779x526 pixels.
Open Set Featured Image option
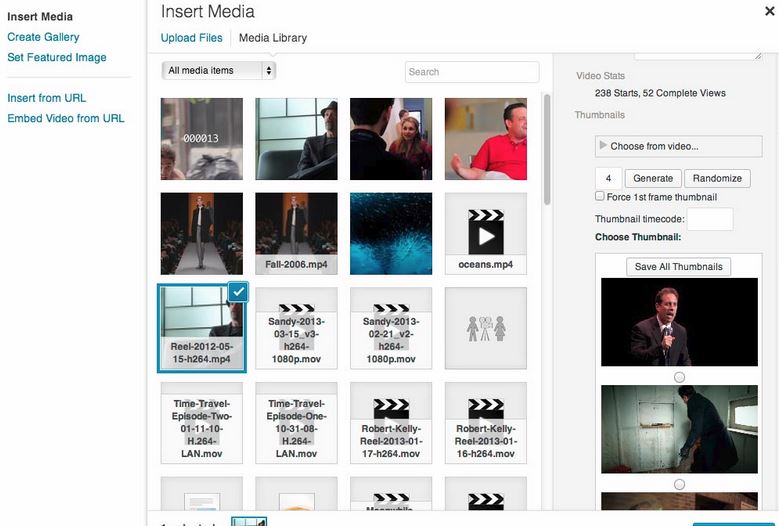[57, 57]
